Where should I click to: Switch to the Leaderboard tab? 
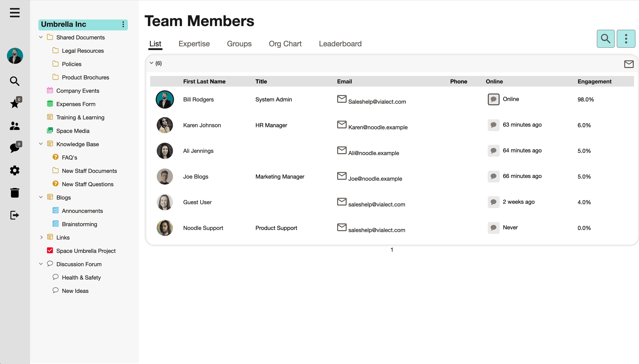(340, 44)
